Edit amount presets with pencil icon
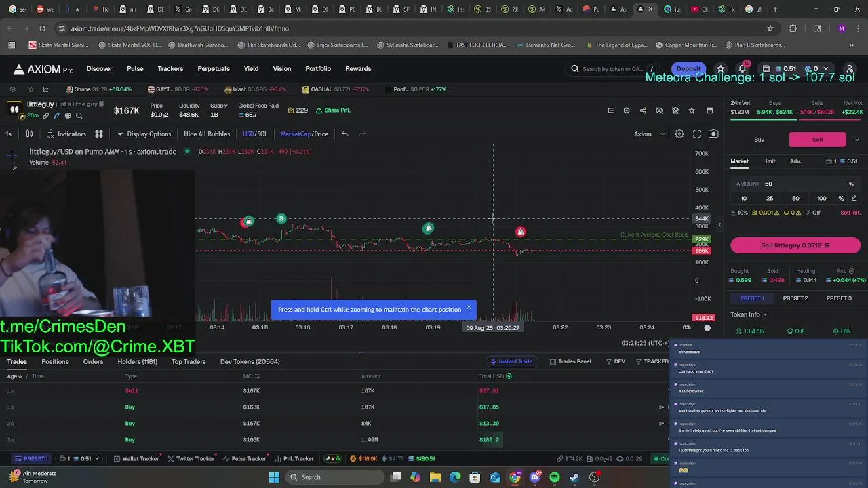868x488 pixels. pyautogui.click(x=854, y=199)
